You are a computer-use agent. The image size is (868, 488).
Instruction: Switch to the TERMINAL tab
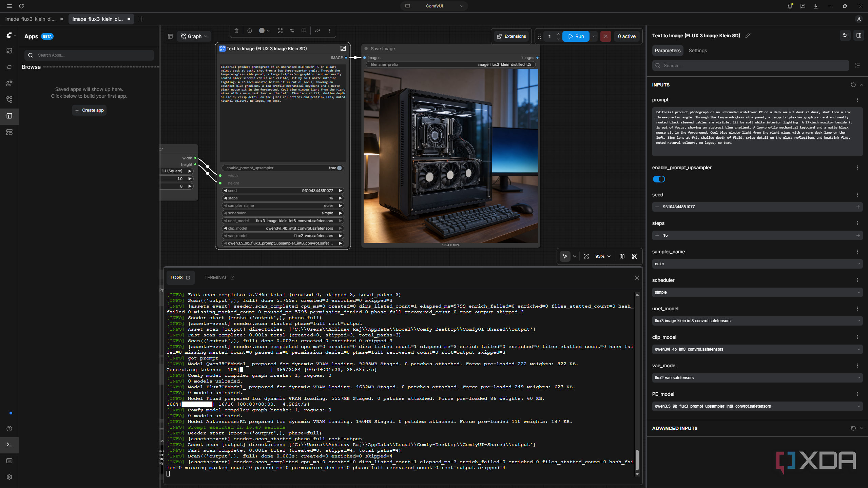pos(219,277)
